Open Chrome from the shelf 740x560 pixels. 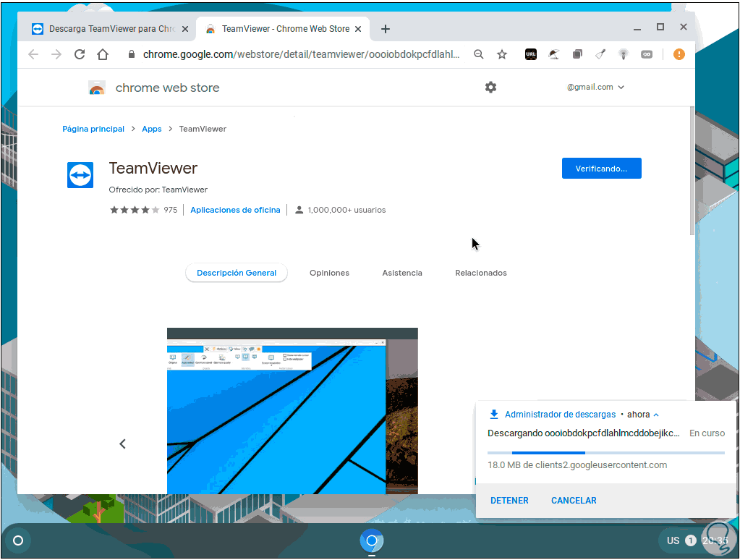pyautogui.click(x=371, y=540)
